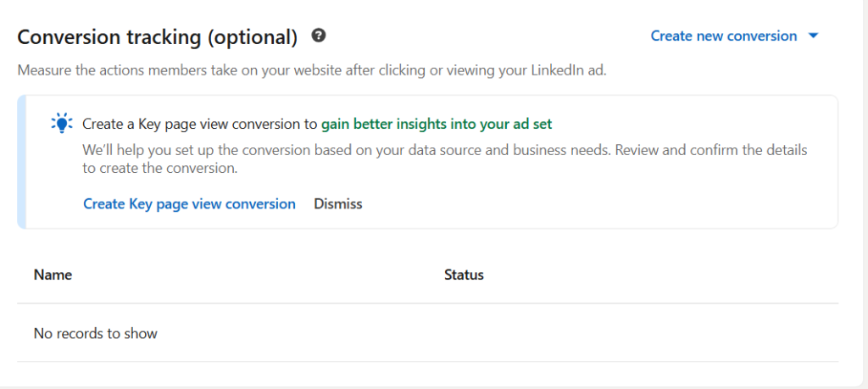Dismiss the Key page view conversion tip
This screenshot has width=868, height=389.
tap(337, 204)
